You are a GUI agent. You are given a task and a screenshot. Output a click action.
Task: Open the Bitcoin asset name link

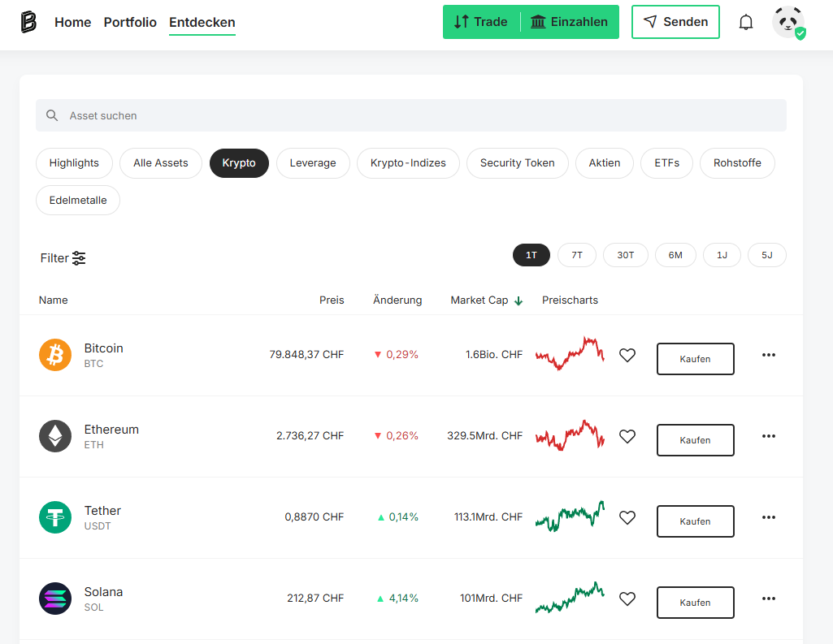click(103, 348)
